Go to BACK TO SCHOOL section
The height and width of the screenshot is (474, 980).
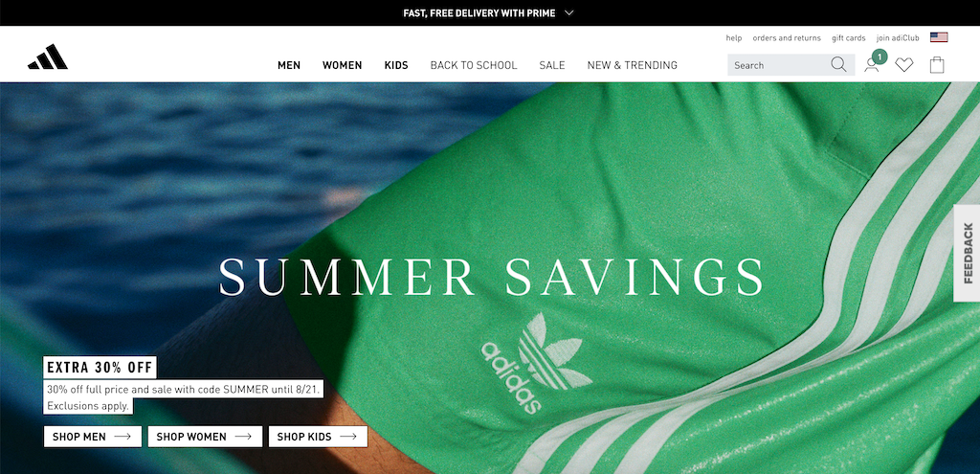(474, 65)
